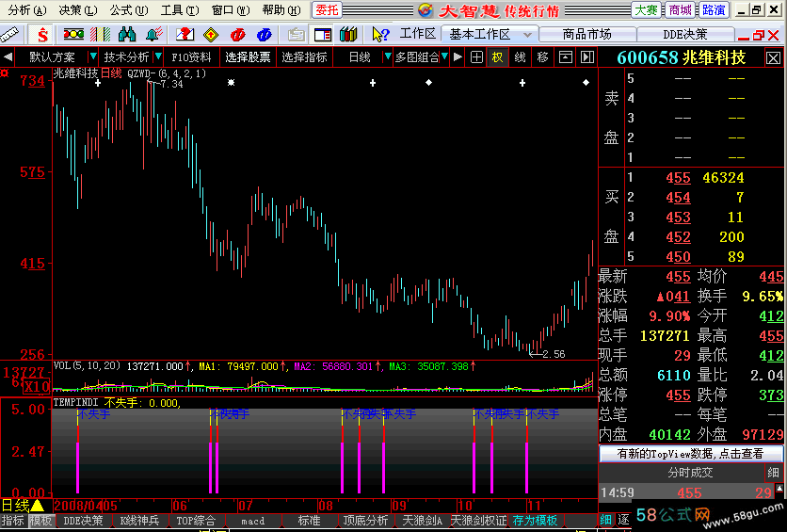The image size is (787, 532).
Task: Open the 工具(T) menu
Action: tap(180, 10)
